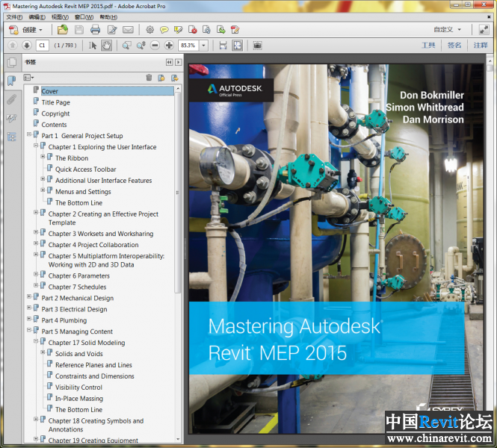The height and width of the screenshot is (448, 497).
Task: Open the Sign (签名) pane
Action: (x=454, y=46)
